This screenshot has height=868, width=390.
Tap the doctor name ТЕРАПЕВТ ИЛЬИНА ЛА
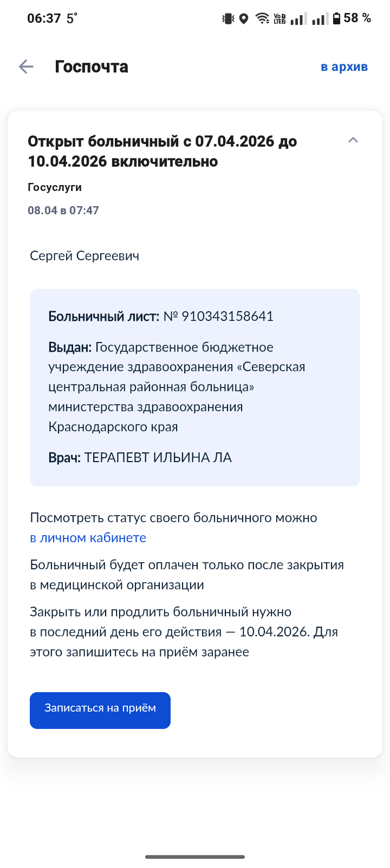(158, 458)
